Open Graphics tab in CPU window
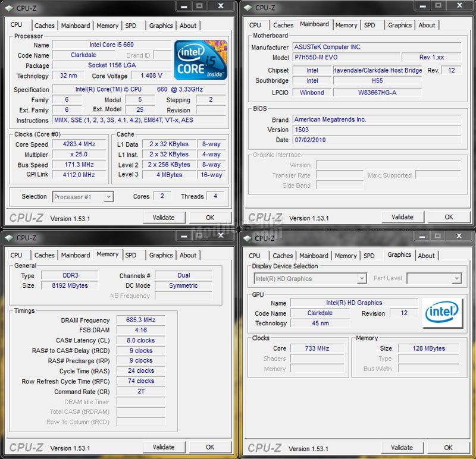 point(161,26)
